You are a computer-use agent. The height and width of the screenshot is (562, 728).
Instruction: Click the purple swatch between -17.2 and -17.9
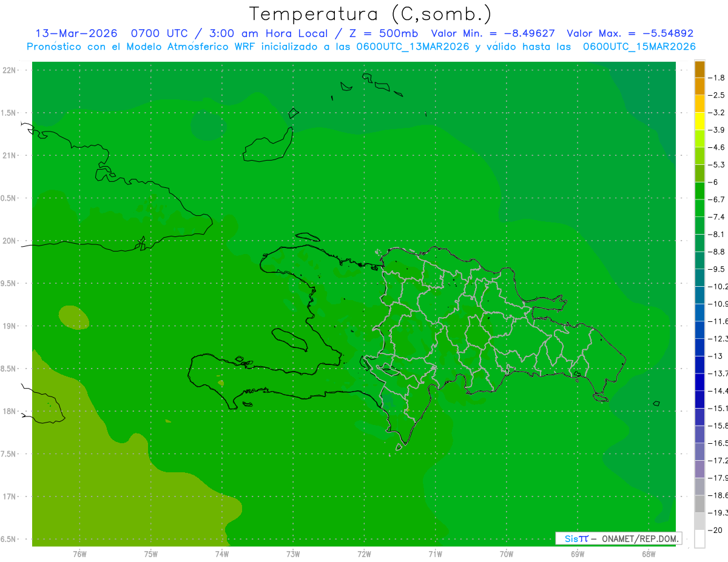(x=699, y=469)
